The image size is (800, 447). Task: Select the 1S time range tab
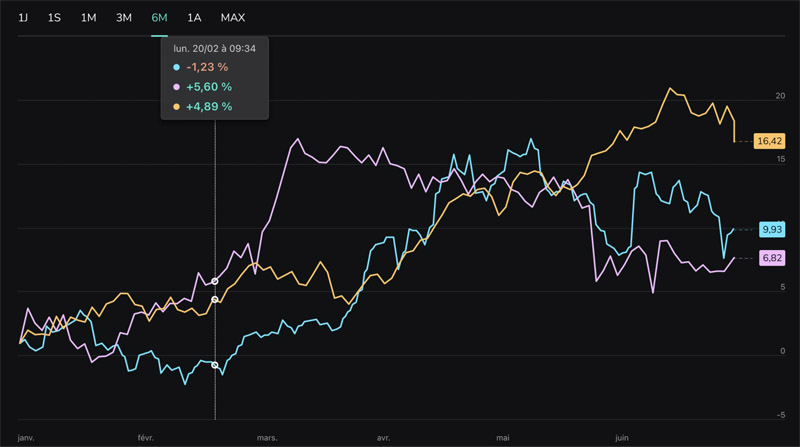pos(54,18)
